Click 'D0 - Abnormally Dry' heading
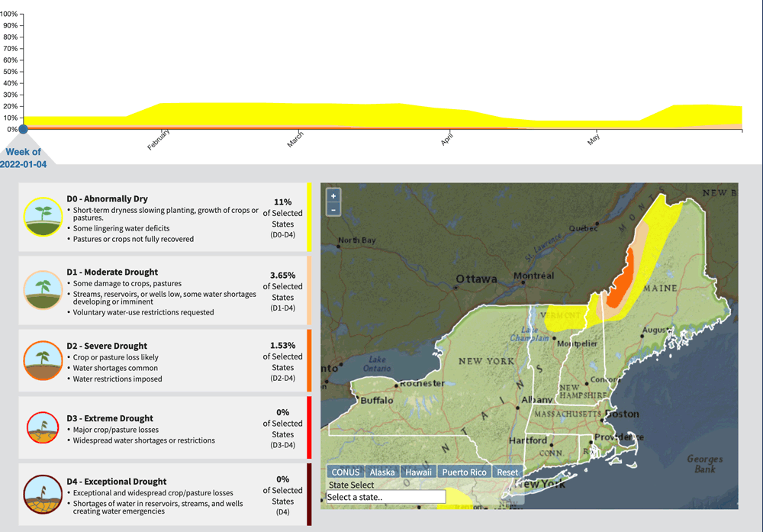This screenshot has height=532, width=763. pyautogui.click(x=107, y=198)
